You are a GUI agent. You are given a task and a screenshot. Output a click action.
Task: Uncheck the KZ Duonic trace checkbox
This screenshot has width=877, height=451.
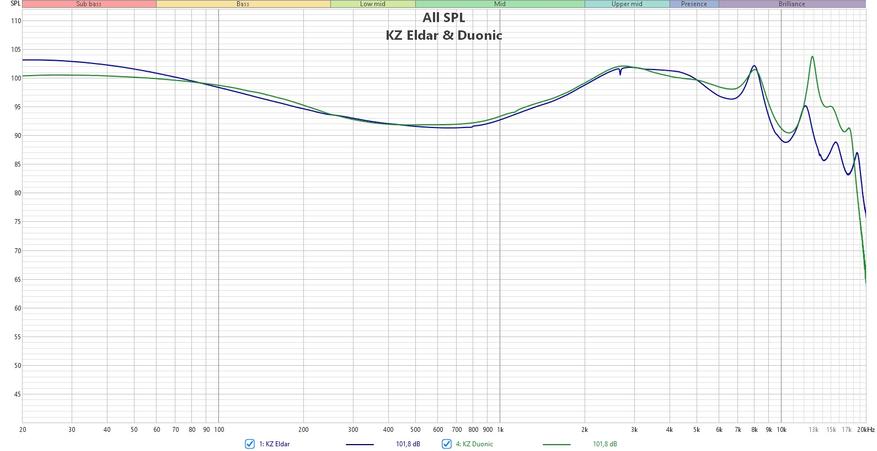tap(447, 444)
